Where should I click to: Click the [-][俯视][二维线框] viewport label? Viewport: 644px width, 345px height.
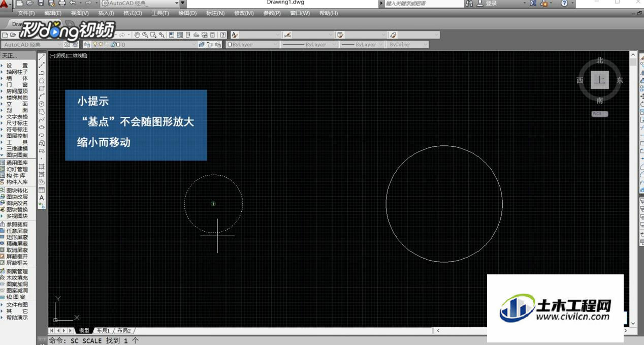pos(69,55)
